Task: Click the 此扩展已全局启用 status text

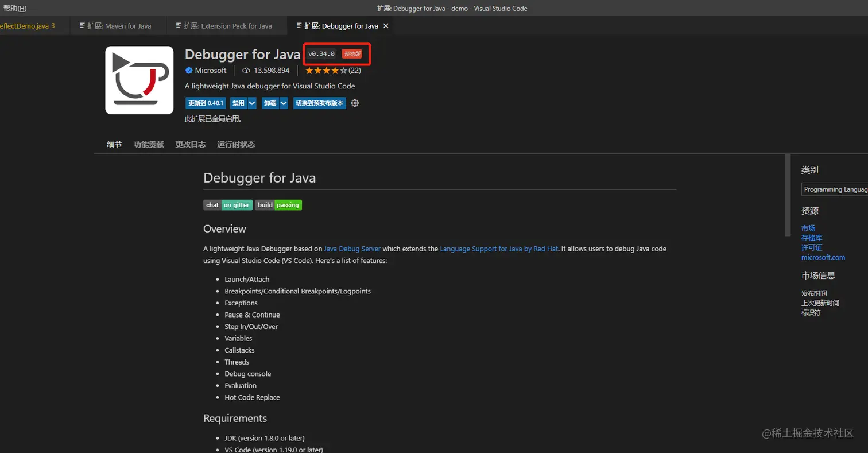Action: [214, 119]
